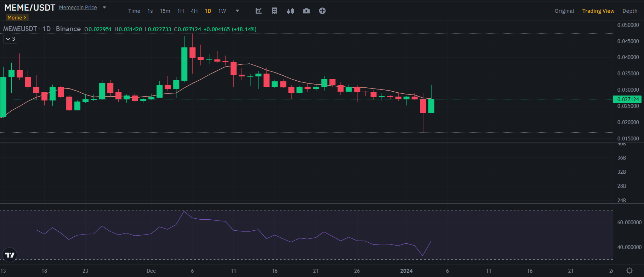Select the 1s time interval
644x277 pixels.
[x=150, y=11]
